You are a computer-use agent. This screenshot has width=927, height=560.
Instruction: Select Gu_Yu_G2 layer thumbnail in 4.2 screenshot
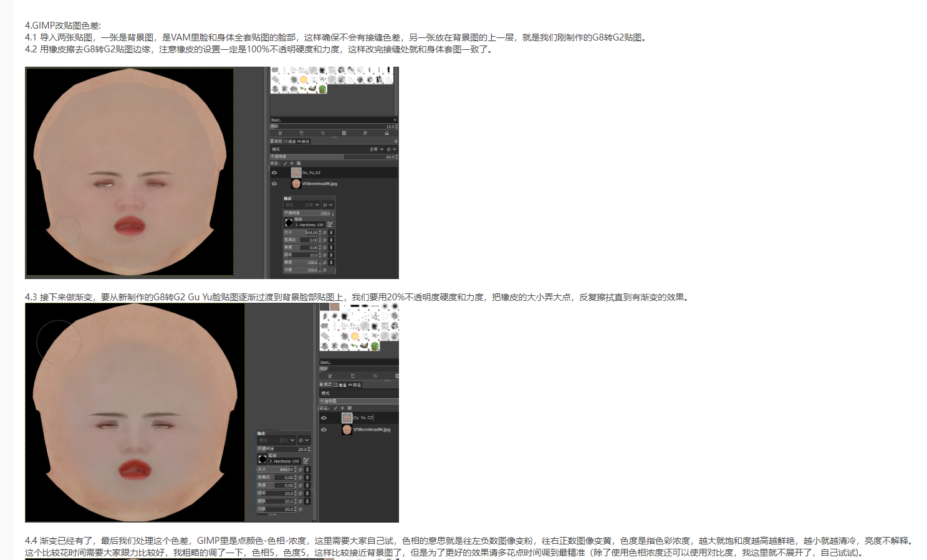296,173
